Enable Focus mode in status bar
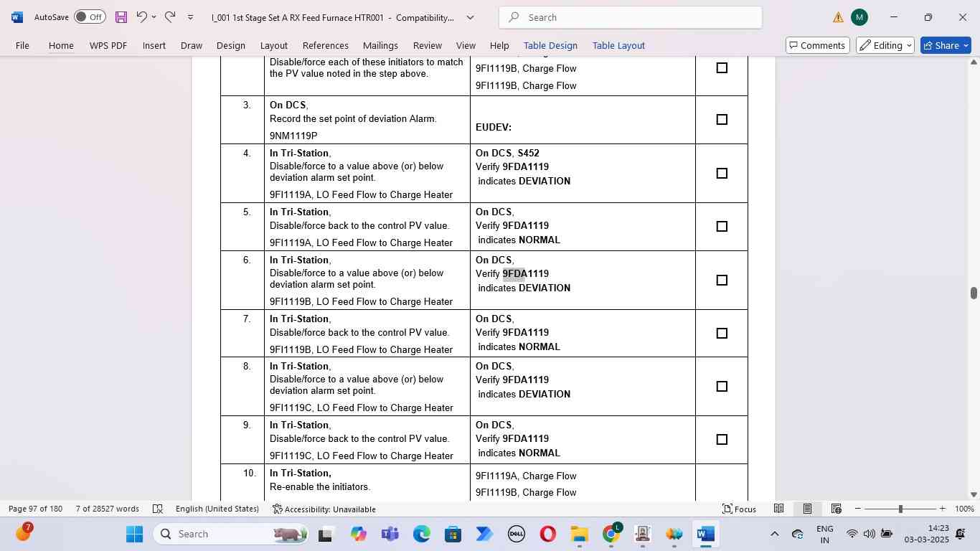This screenshot has height=551, width=980. (x=739, y=509)
